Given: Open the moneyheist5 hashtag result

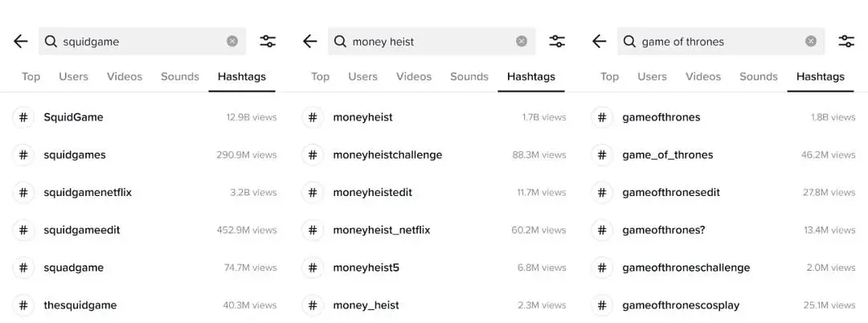Looking at the screenshot, I should tap(434, 268).
